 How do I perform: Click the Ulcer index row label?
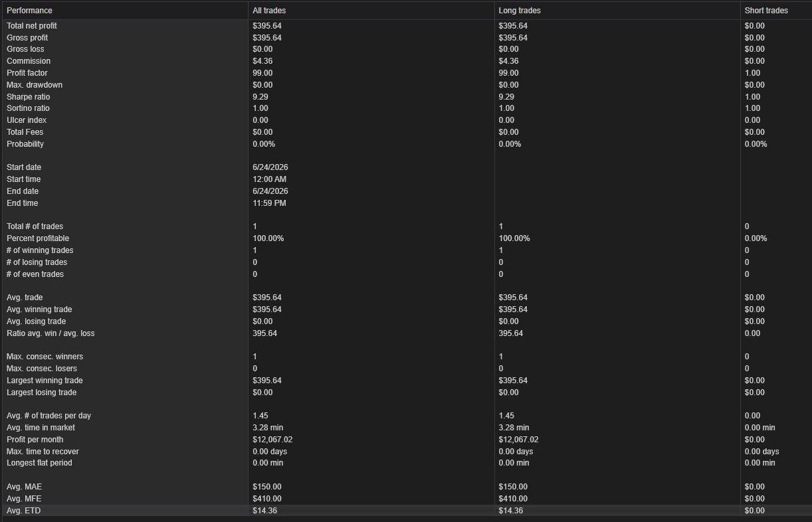tap(27, 120)
